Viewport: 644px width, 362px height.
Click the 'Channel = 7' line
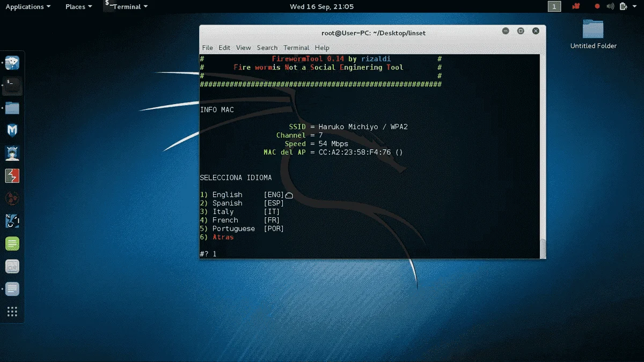299,136
